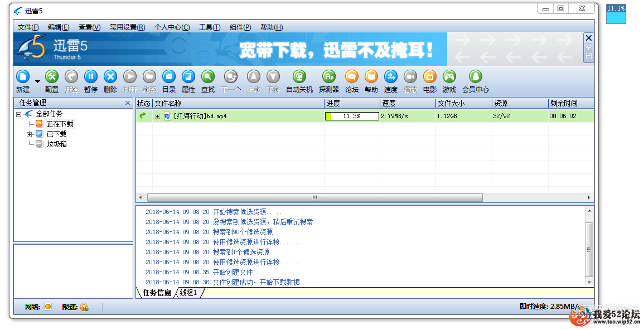Viewport: 644px width, 330px height.
Task: Sort by 资源 column header
Action: (x=520, y=103)
